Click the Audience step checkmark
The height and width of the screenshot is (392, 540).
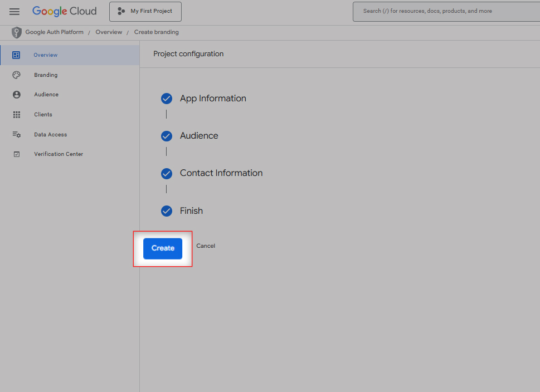(166, 136)
